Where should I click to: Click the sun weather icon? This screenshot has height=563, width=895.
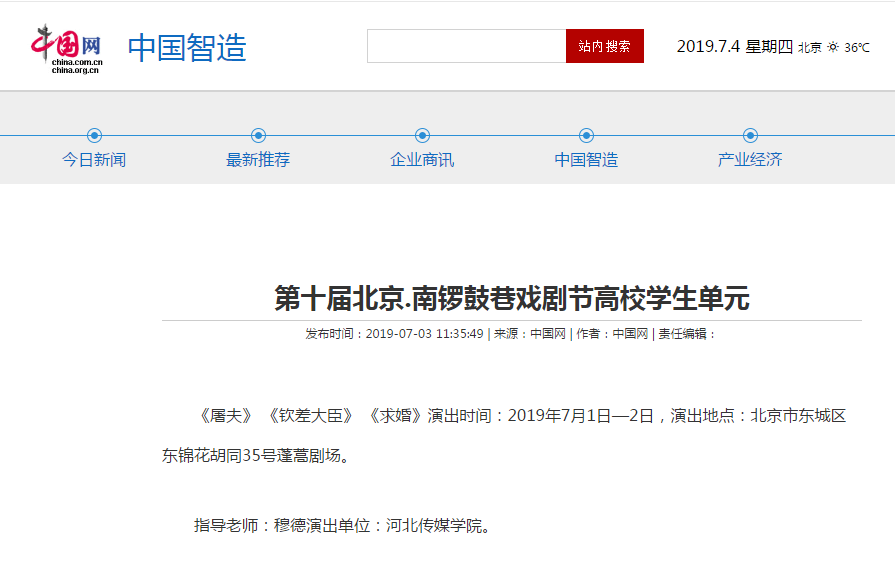coord(833,47)
